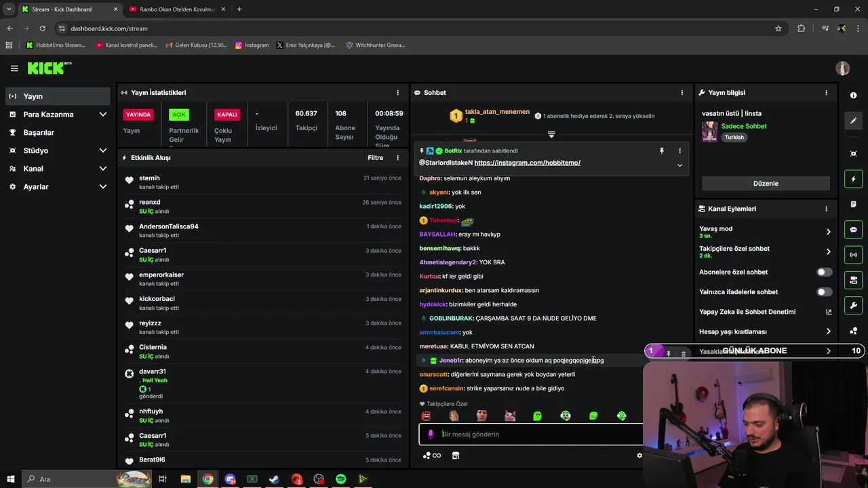Reload the dashboard page

click(42, 28)
